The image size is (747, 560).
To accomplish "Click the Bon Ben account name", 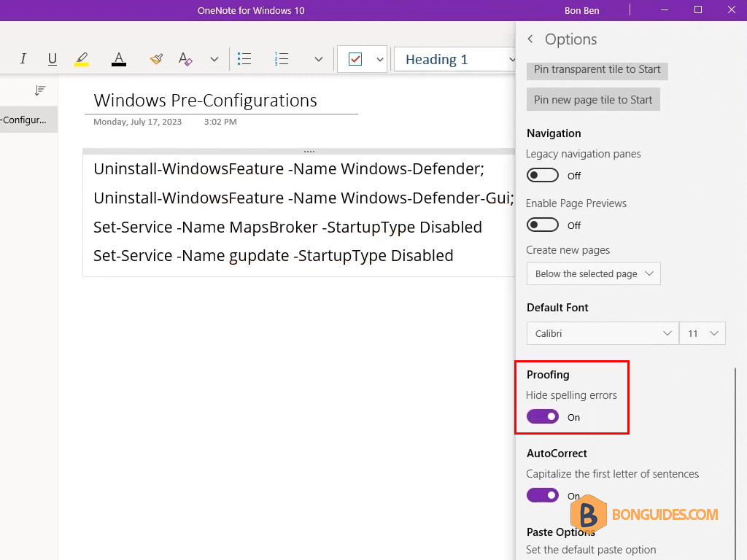I will click(x=581, y=10).
